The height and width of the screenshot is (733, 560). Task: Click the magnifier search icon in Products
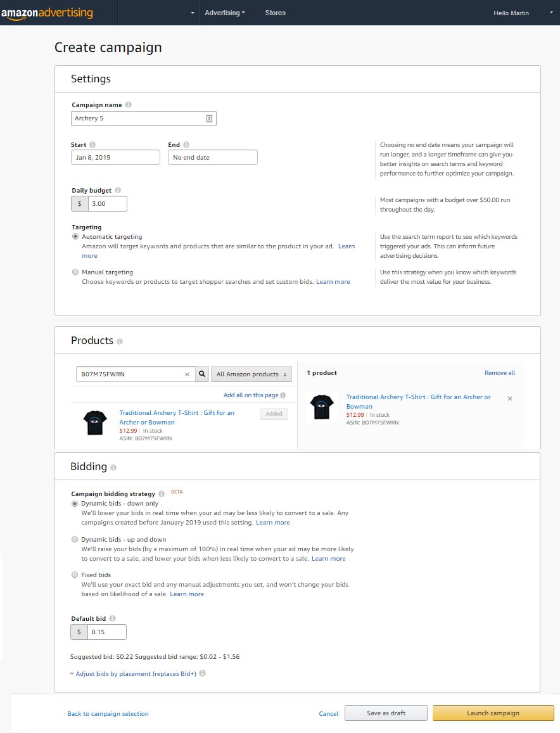click(202, 374)
